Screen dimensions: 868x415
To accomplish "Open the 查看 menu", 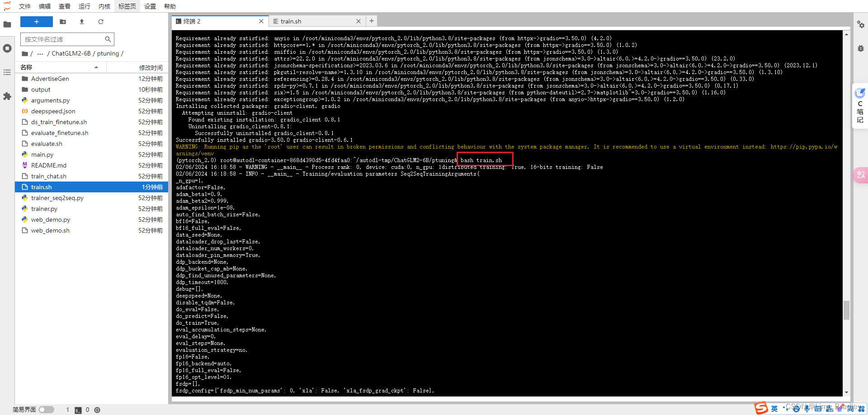I will [65, 6].
